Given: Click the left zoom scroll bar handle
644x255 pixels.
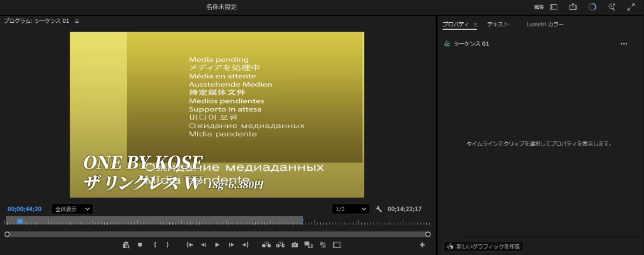Looking at the screenshot, I should click(7, 234).
